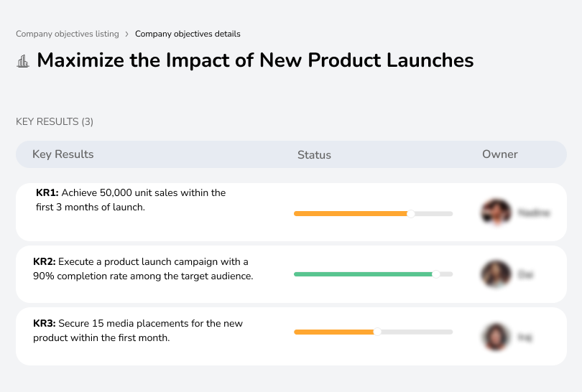This screenshot has height=392, width=582.
Task: Open KR3 Secure 15 media placements row
Action: [x=291, y=336]
